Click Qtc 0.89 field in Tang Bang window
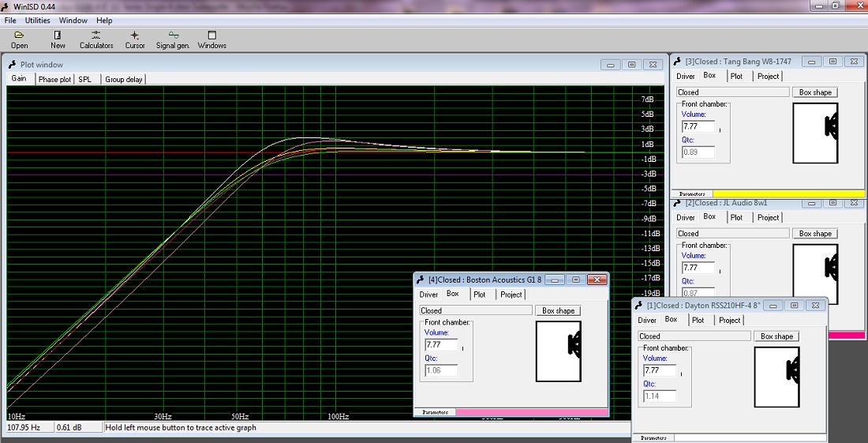 coord(698,152)
